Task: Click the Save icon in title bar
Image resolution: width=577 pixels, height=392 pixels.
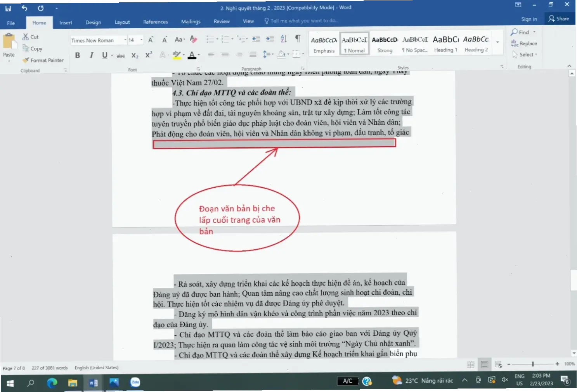Action: coord(8,8)
